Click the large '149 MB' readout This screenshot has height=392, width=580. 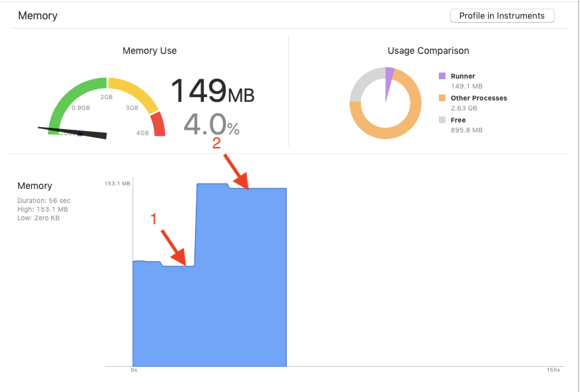click(212, 91)
